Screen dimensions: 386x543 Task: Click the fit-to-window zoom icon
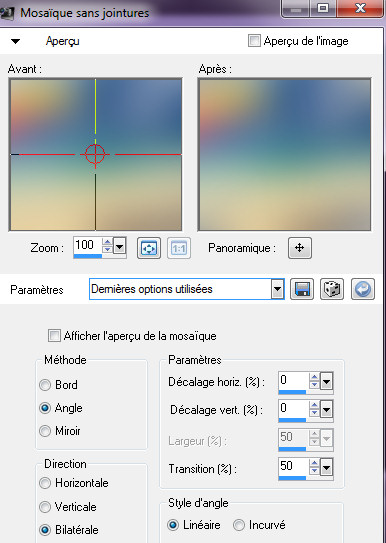click(x=149, y=248)
